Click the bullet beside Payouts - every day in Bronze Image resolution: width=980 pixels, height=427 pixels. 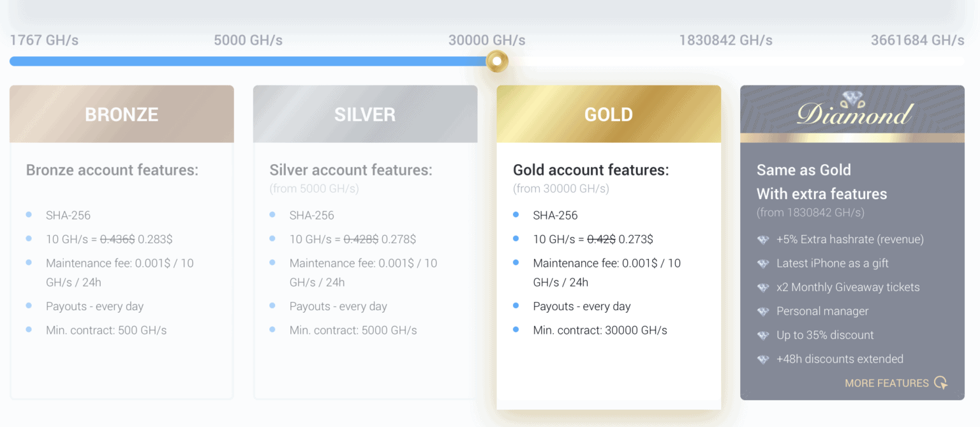pos(28,306)
